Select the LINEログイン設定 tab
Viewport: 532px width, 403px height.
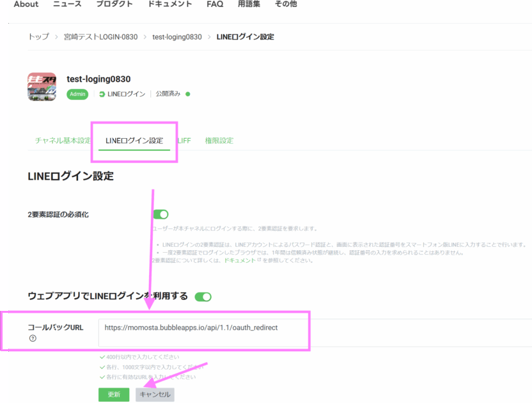click(x=134, y=141)
